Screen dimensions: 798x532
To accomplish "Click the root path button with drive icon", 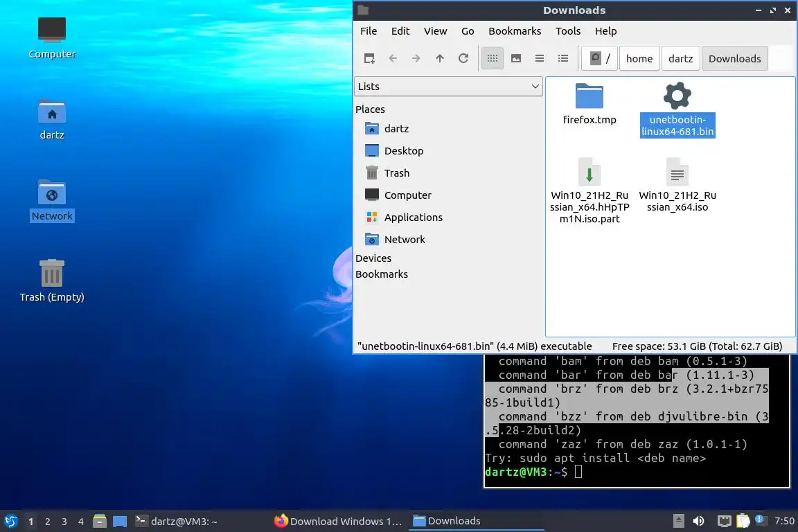I will click(x=599, y=59).
